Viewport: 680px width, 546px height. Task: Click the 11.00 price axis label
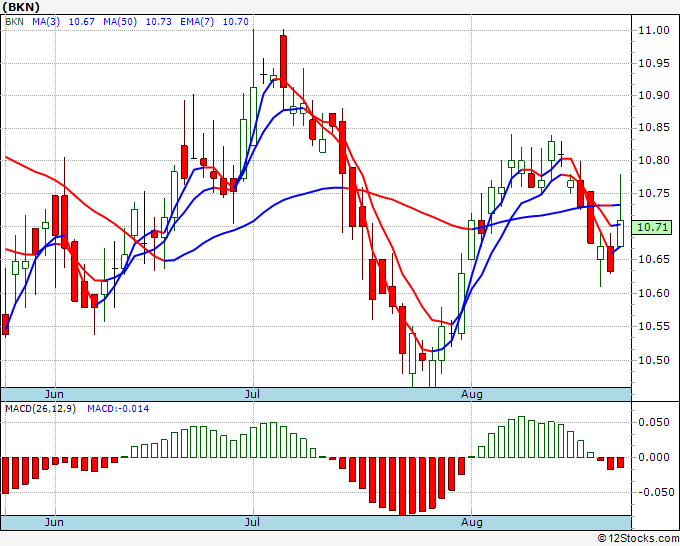tap(654, 30)
